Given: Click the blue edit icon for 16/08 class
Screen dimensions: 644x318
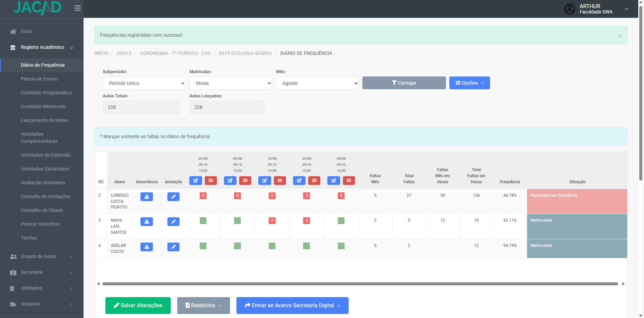Looking at the screenshot, I should (265, 181).
